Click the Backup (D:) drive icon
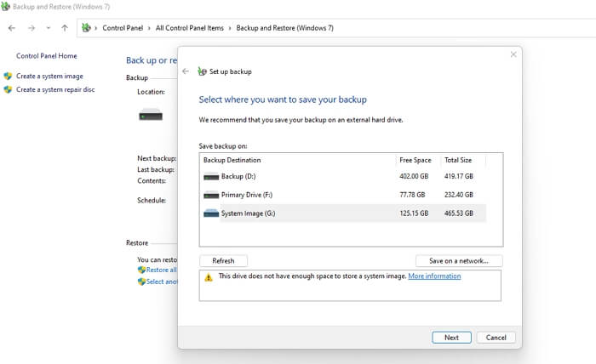596x364 pixels. pyautogui.click(x=211, y=177)
